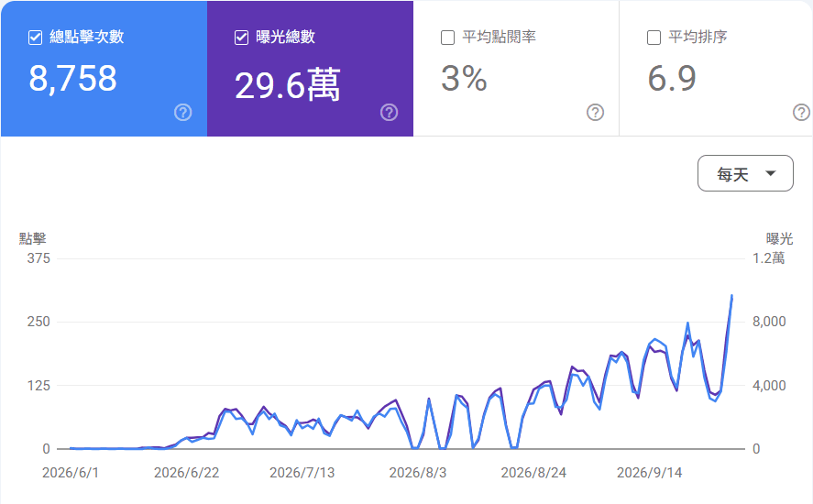Click the 8,758 total clicks value
Viewport: 813px width, 504px height.
pyautogui.click(x=72, y=79)
